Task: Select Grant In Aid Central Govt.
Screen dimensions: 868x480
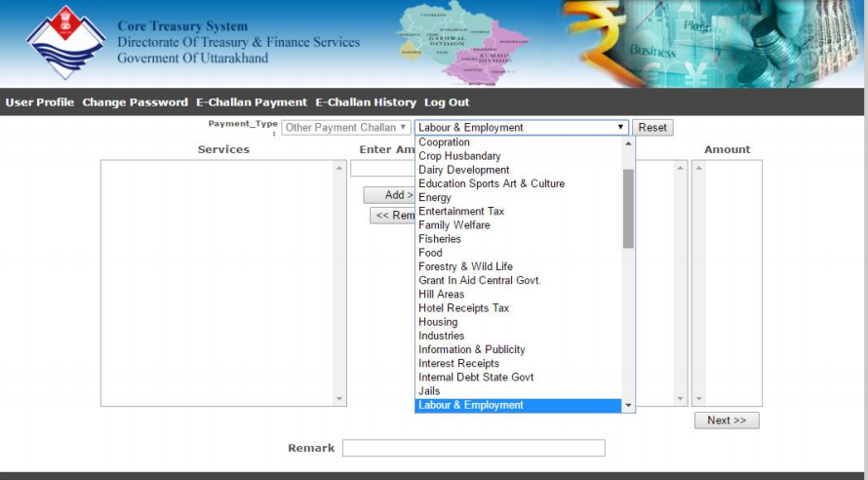Action: (518, 281)
